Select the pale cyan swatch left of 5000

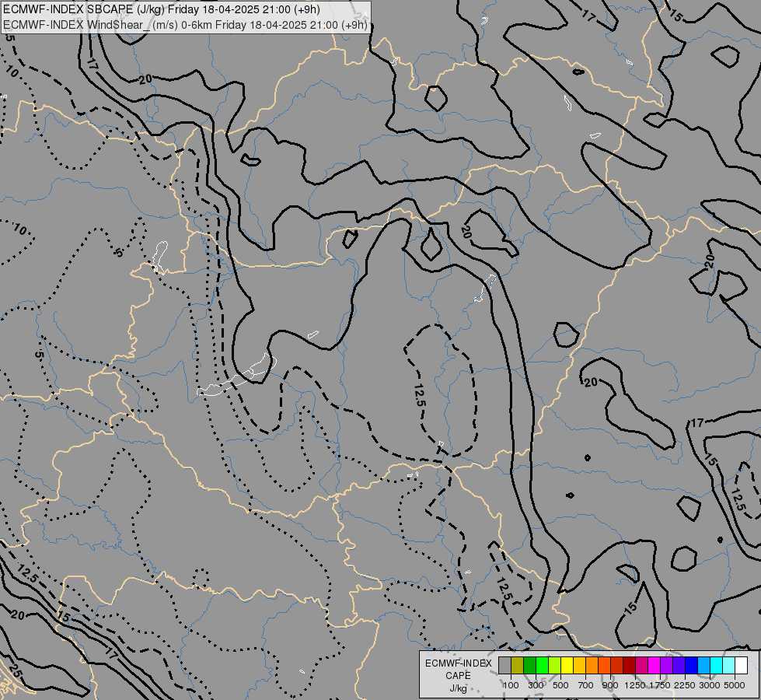point(728,665)
